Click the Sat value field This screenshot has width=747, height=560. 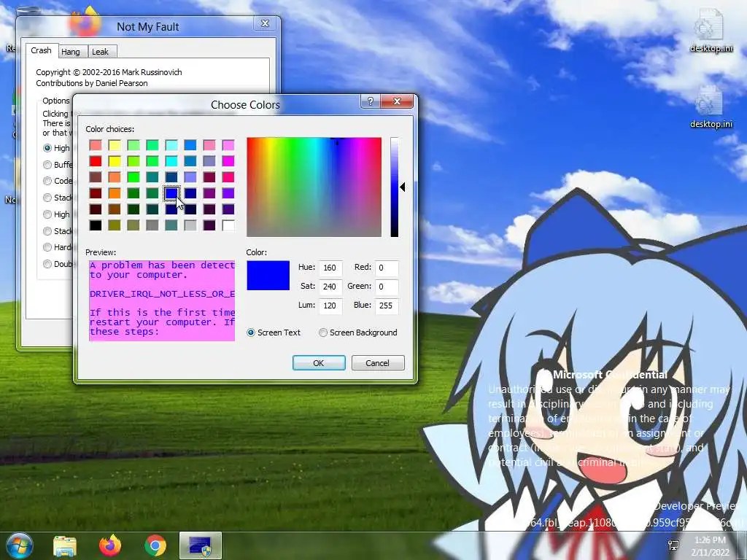pos(330,287)
